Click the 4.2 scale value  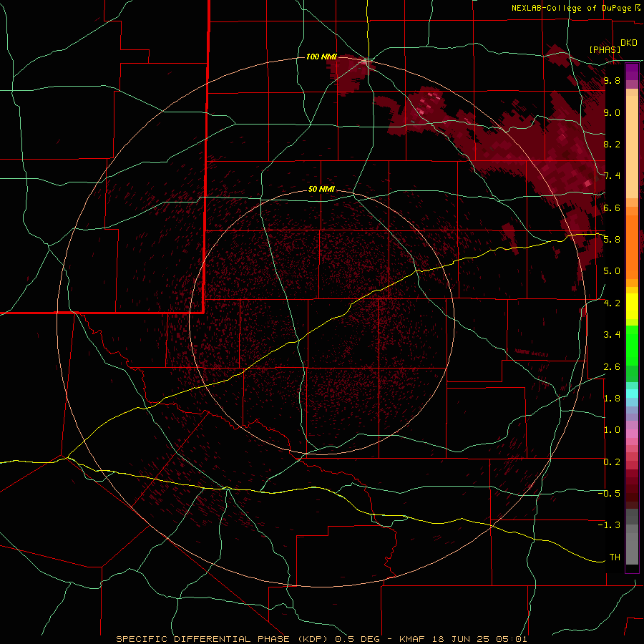(x=612, y=303)
